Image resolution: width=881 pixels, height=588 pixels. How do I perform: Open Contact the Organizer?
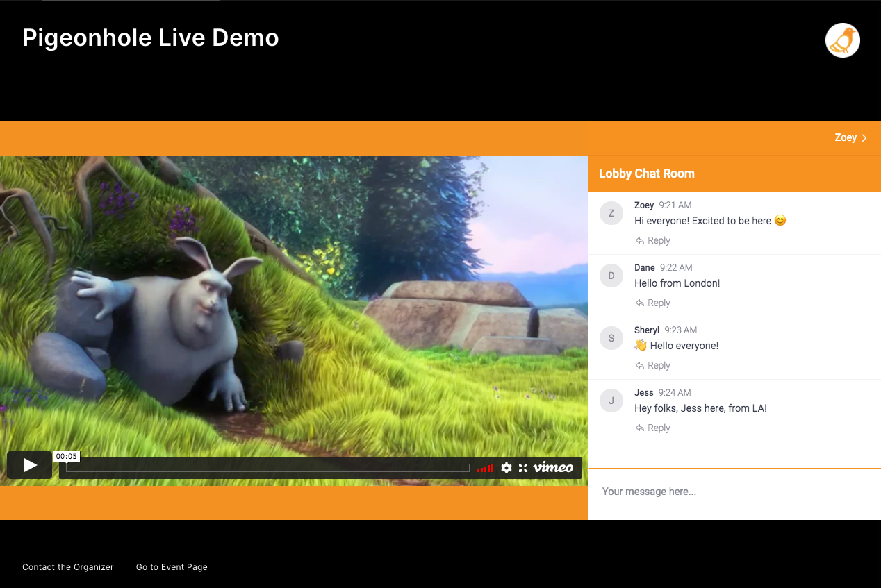pyautogui.click(x=67, y=567)
